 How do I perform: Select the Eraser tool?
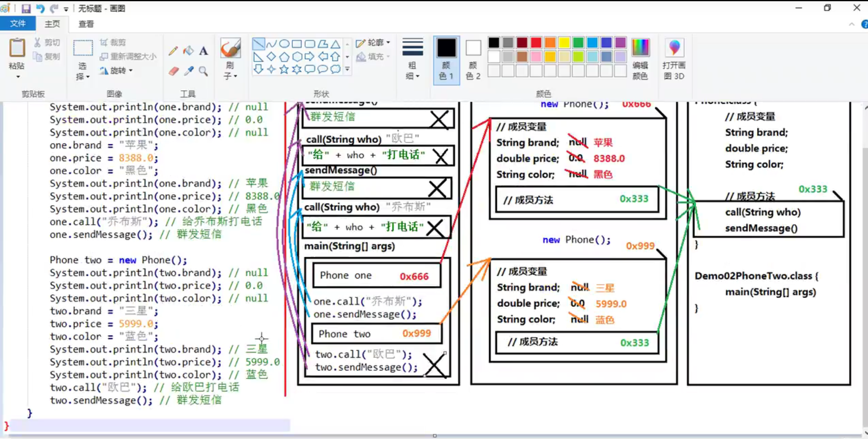tap(173, 71)
